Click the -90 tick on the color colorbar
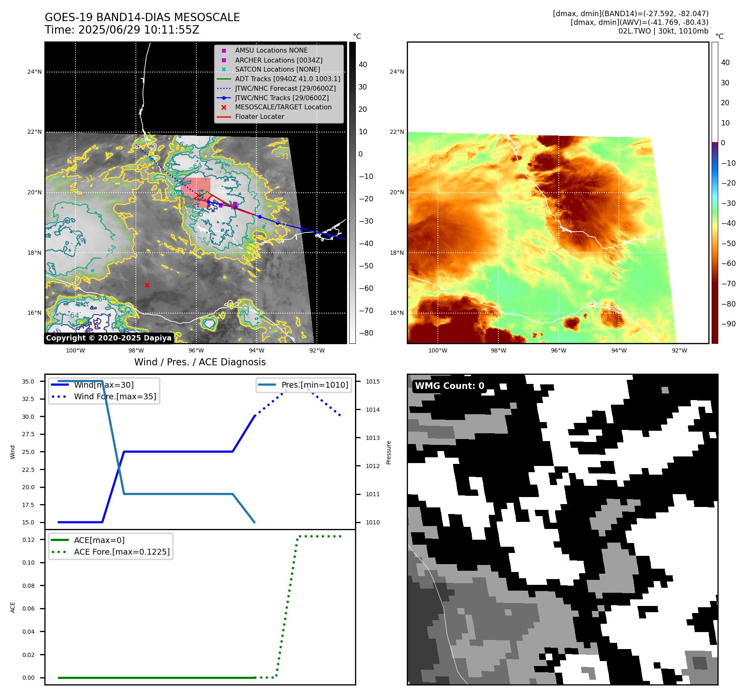Viewport: 746px width, 700px height. (x=728, y=324)
